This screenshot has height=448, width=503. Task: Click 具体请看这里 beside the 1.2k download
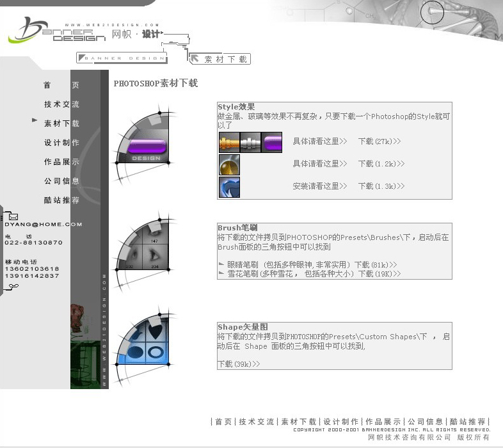320,164
